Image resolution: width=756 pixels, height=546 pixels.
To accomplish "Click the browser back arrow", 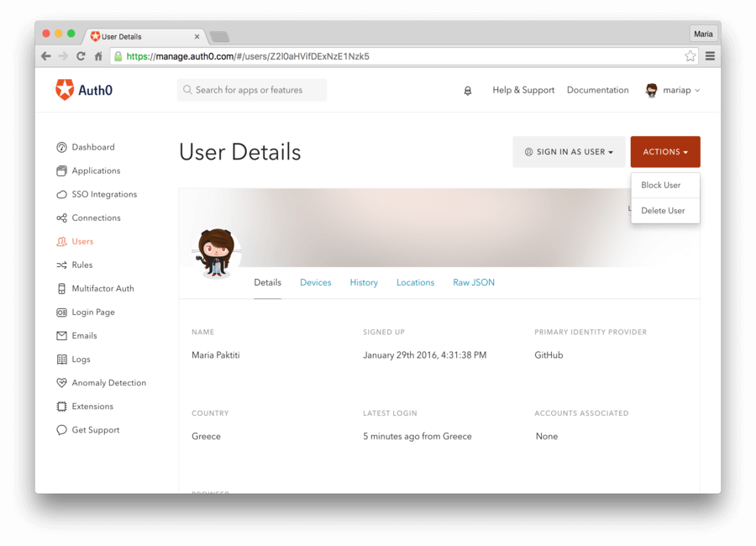I will [46, 56].
